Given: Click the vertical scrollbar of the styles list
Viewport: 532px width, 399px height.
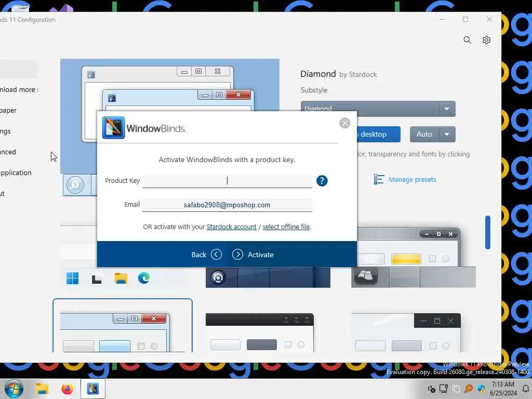Looking at the screenshot, I should pyautogui.click(x=487, y=232).
